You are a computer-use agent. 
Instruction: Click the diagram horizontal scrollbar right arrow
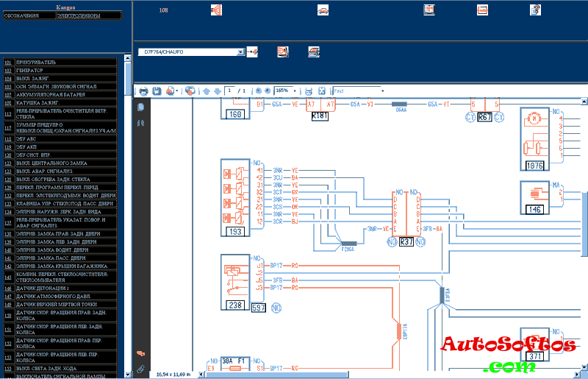point(577,375)
